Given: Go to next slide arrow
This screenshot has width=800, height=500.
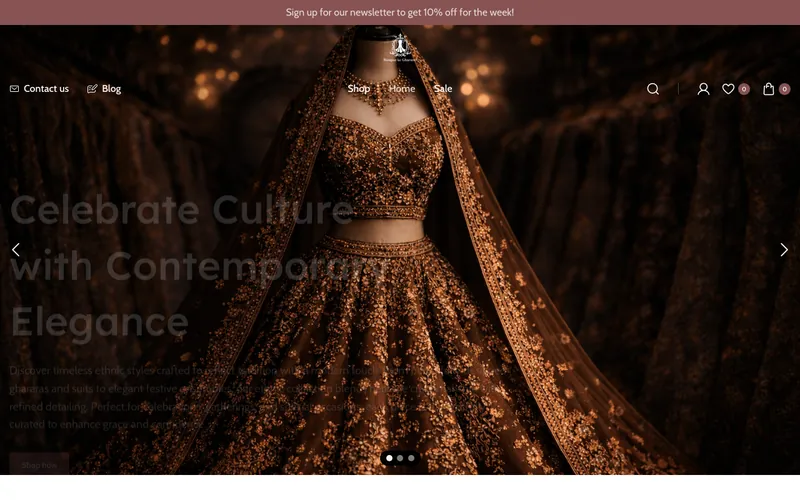Looking at the screenshot, I should coord(784,249).
